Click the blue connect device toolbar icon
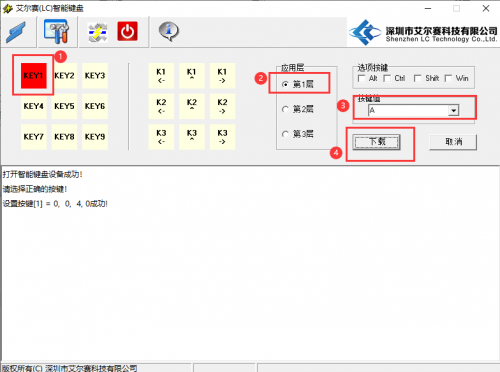This screenshot has width=500, height=372. (16, 32)
